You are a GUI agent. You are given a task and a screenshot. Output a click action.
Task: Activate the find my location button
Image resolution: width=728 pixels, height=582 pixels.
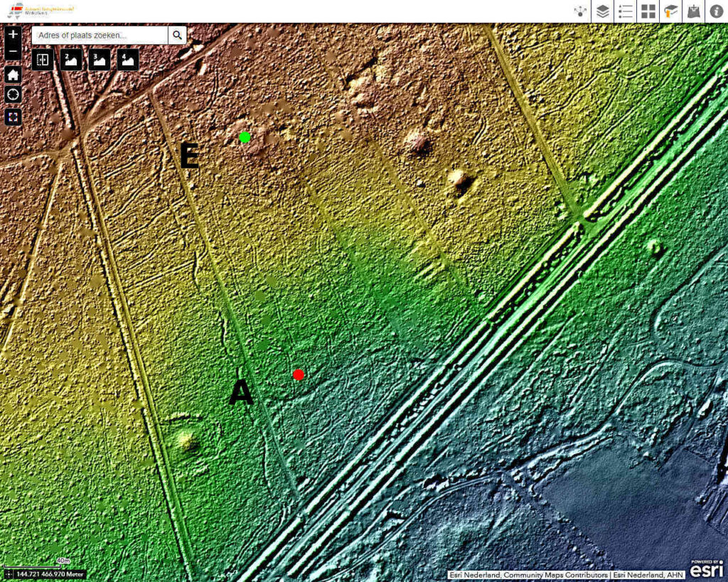click(x=14, y=95)
